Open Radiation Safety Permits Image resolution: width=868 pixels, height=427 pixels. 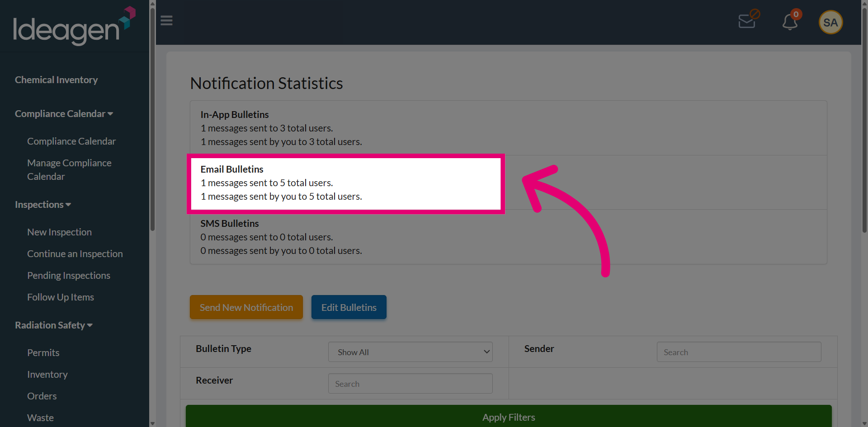[x=43, y=353]
